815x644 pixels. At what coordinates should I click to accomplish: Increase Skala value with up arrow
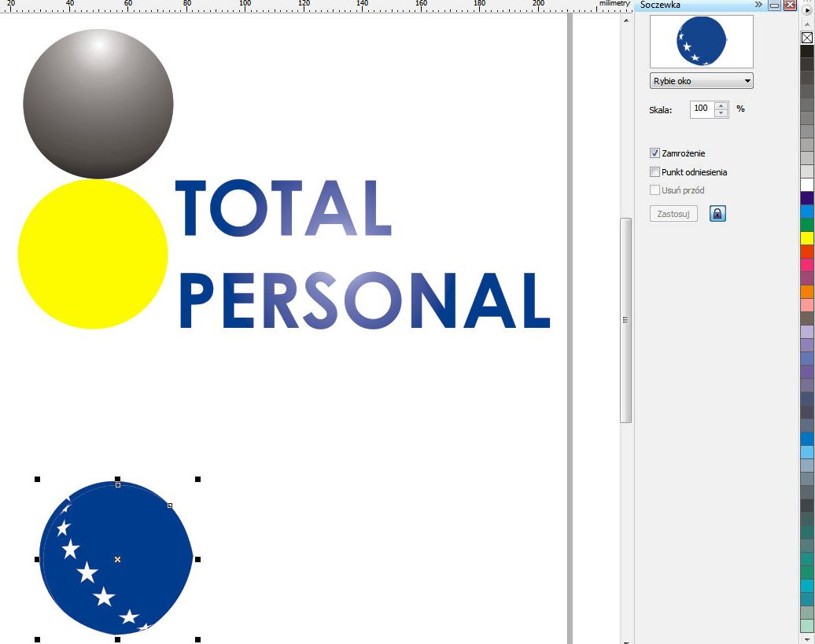click(721, 105)
